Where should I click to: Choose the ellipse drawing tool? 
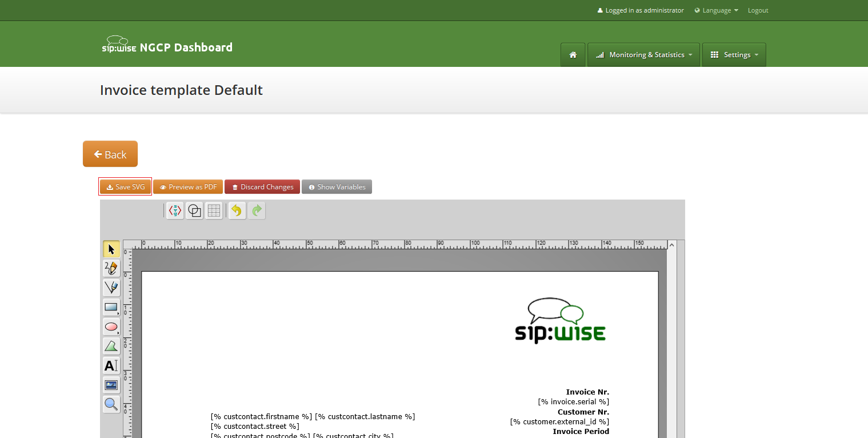pos(110,326)
